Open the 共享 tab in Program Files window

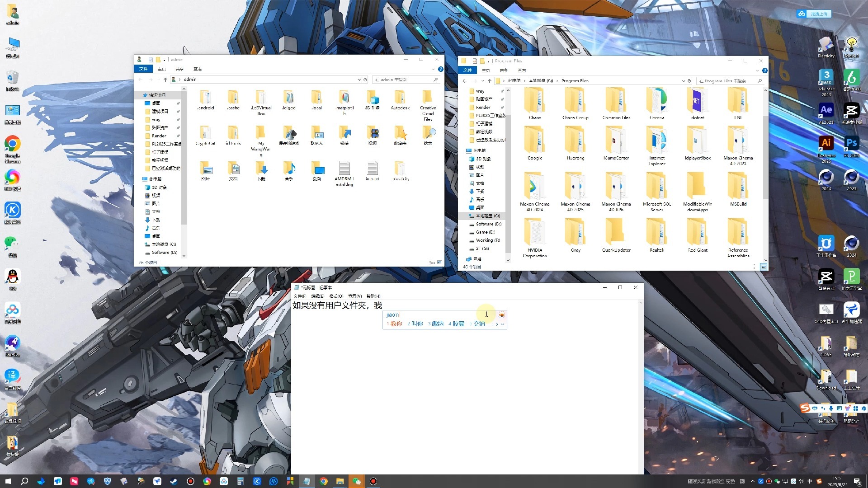(x=504, y=70)
